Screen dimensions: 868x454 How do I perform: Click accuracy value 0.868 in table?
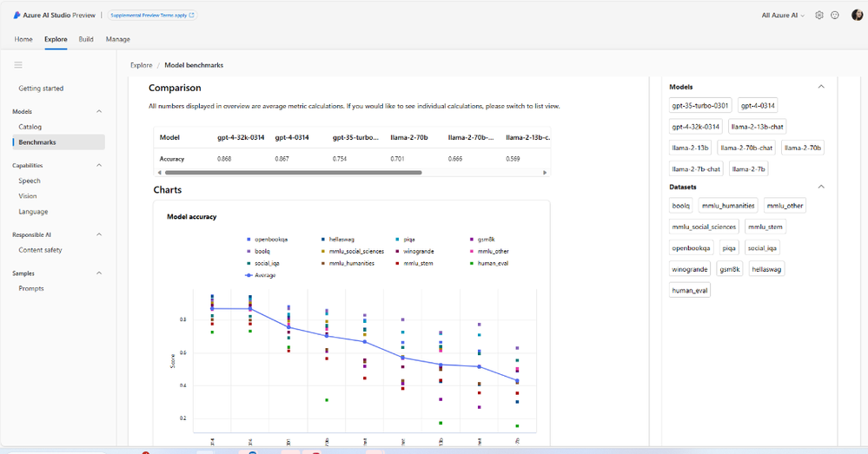[224, 159]
